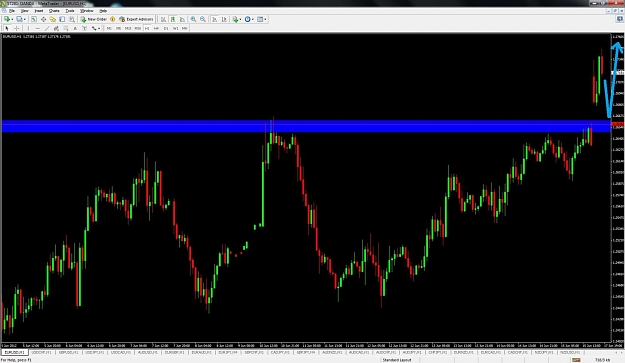This screenshot has width=625, height=363.
Task: Click the connection status bars indicator
Action: click(576, 360)
